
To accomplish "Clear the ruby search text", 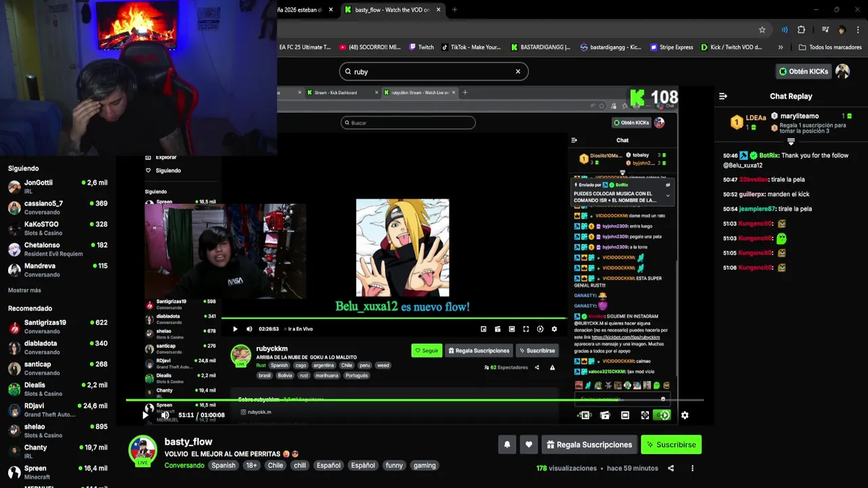I will (x=518, y=71).
